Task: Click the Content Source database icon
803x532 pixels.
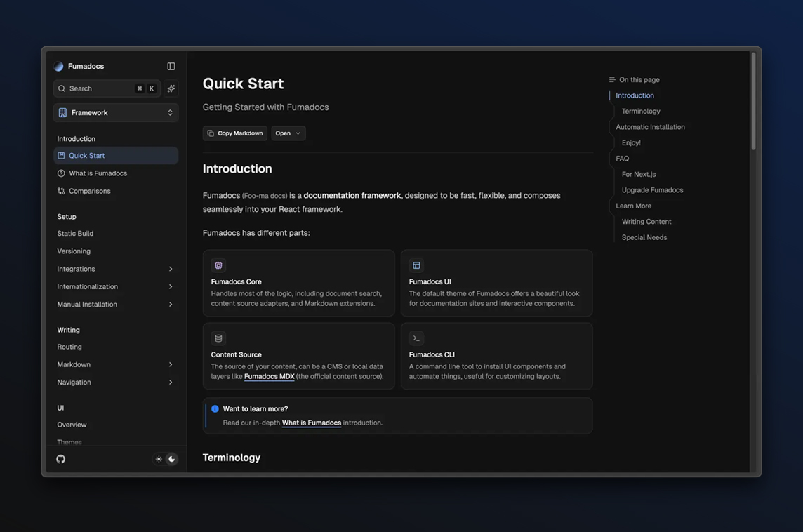Action: 218,338
